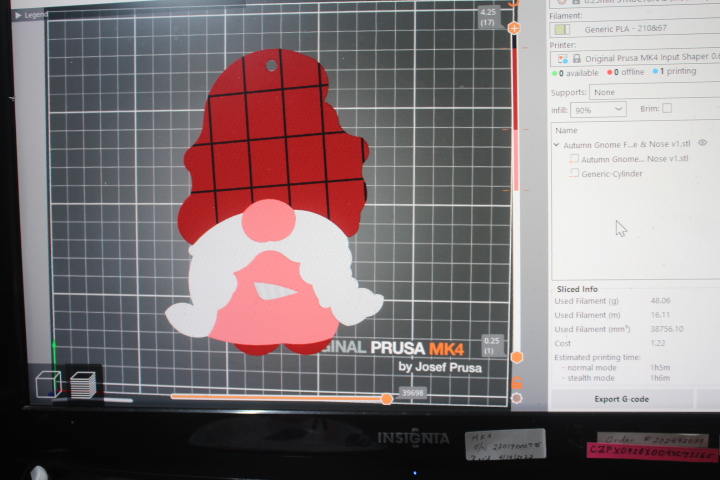Click the Used Filament (m) value 16.11
Viewport: 720px width, 480px height.
[x=660, y=315]
